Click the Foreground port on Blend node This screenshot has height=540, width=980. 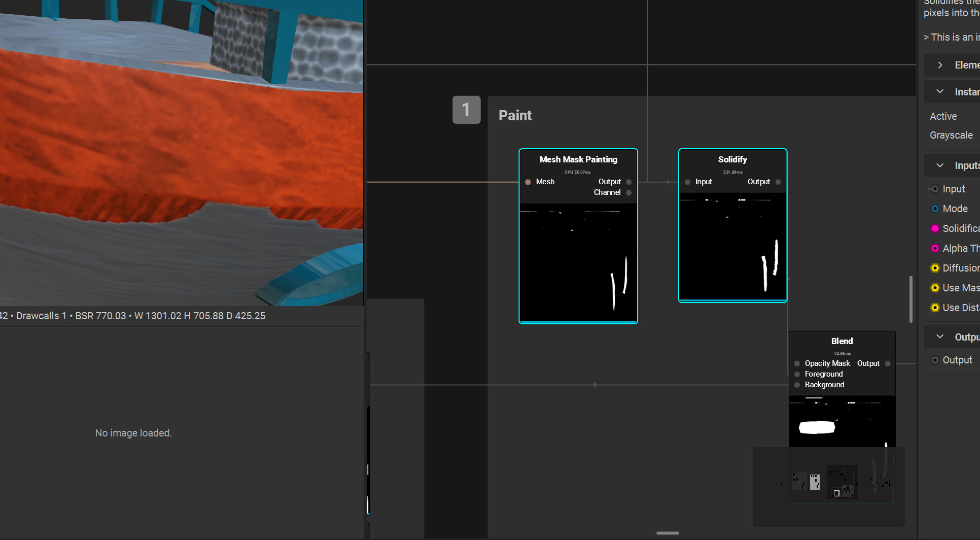coord(797,374)
